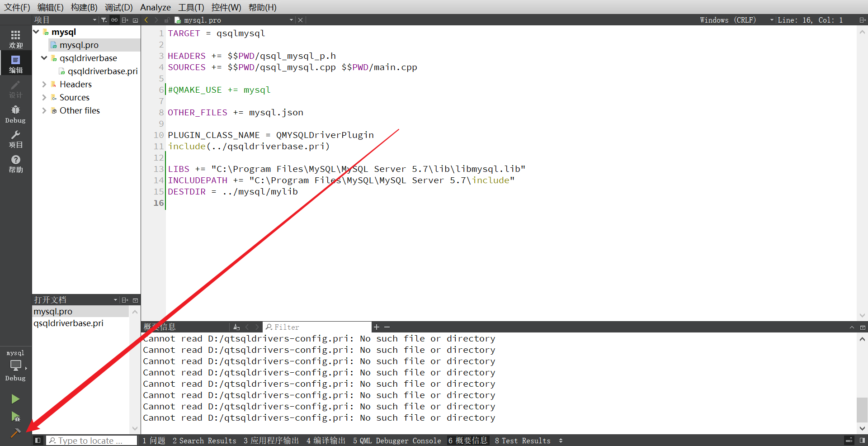The width and height of the screenshot is (868, 446).
Task: Switch to the 4 编译输出 output tab
Action: (325, 440)
